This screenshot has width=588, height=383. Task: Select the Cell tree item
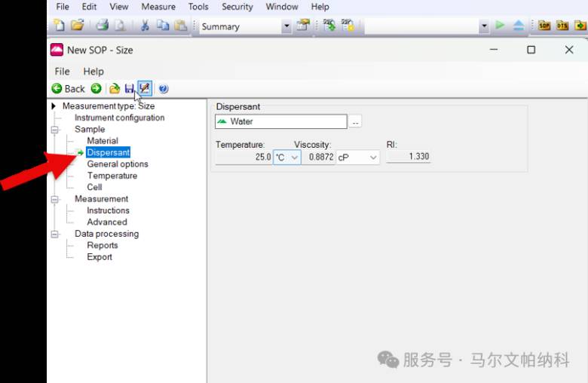(x=94, y=187)
